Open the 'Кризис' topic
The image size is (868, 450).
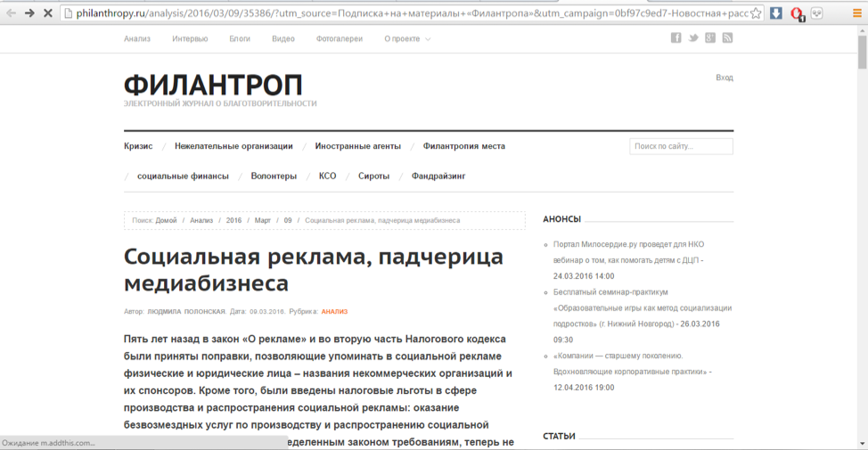[138, 146]
